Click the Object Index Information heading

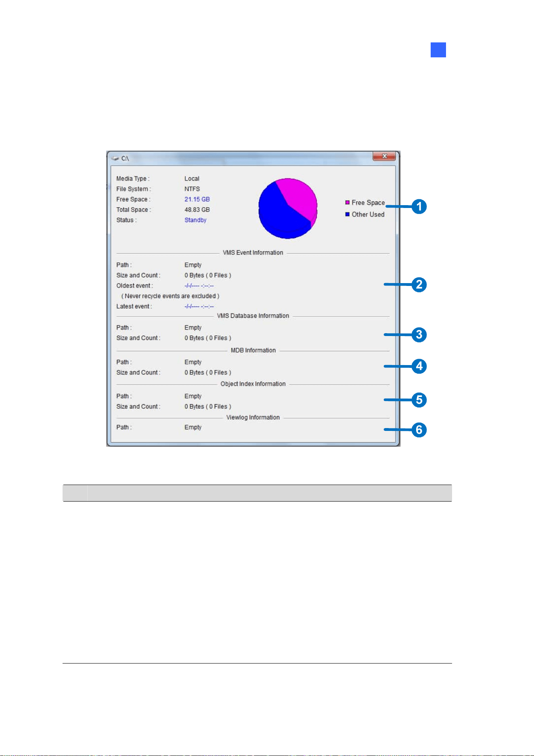[x=253, y=384]
